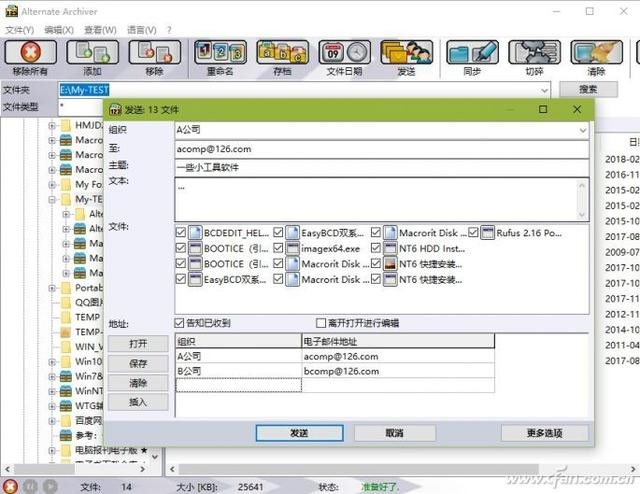Enable the 离开打开进行编辑 checkbox
Image resolution: width=640 pixels, height=494 pixels.
click(x=321, y=323)
